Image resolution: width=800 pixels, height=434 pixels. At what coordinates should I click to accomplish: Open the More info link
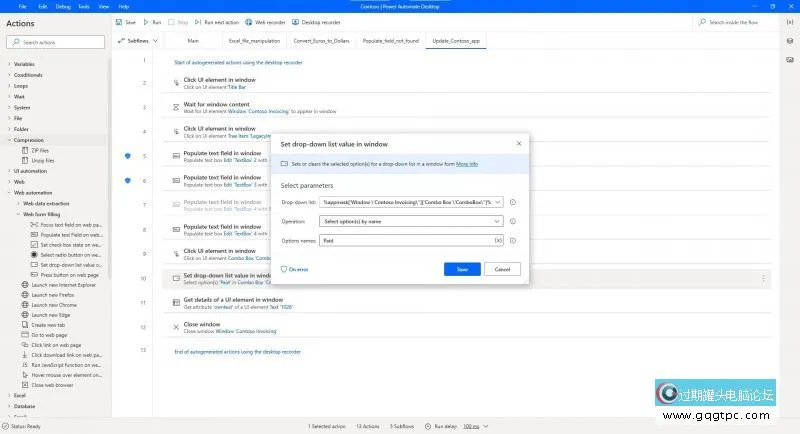[467, 164]
